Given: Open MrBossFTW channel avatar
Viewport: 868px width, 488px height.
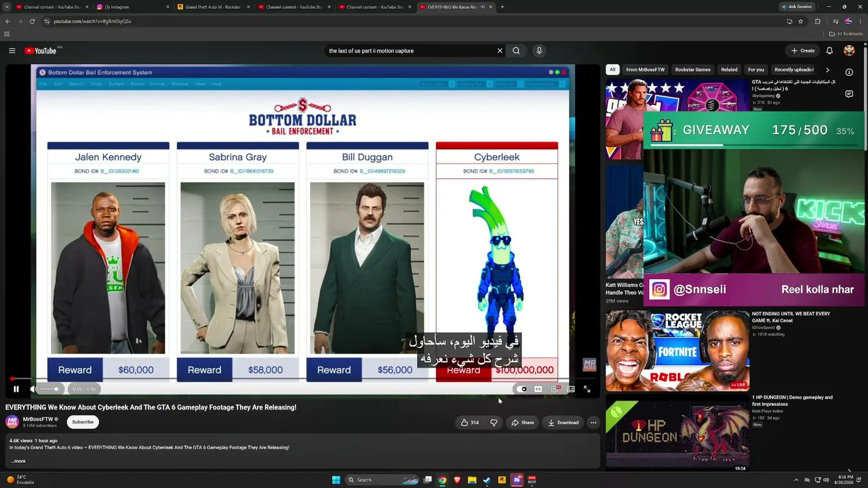Looking at the screenshot, I should coord(12,422).
